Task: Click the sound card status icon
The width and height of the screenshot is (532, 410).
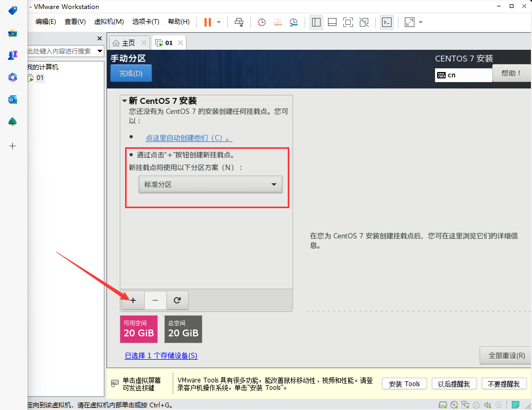Action: pyautogui.click(x=487, y=405)
